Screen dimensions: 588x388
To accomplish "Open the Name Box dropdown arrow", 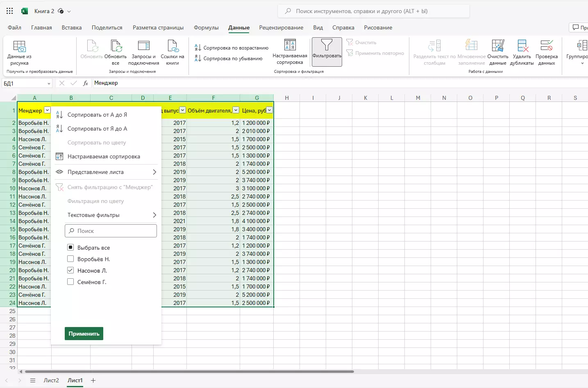I will pos(49,83).
